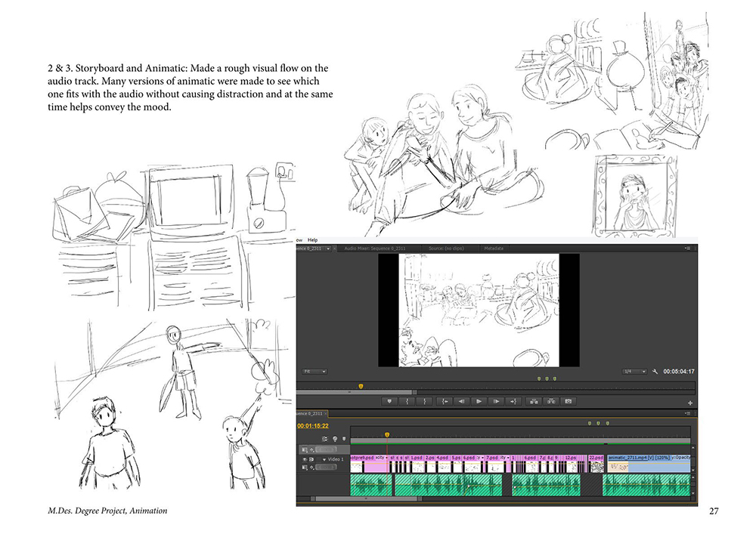Toggle Snap icon in the timeline header
The height and width of the screenshot is (534, 756).
tap(326, 438)
